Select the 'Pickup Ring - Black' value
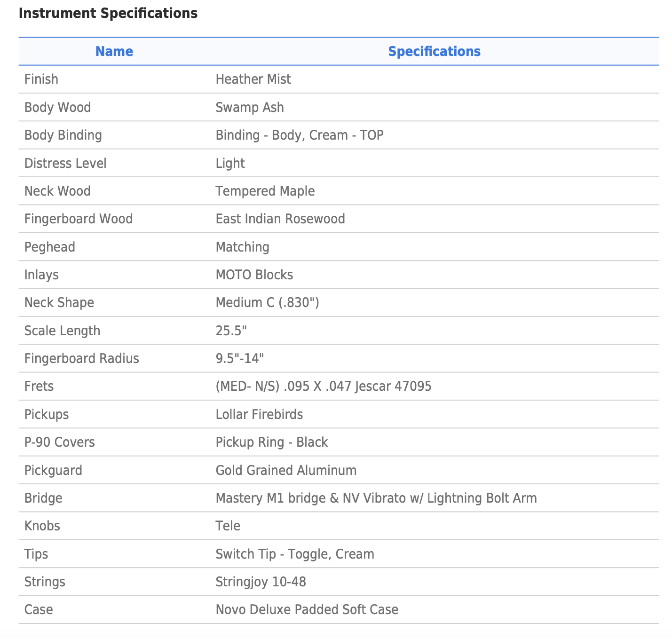This screenshot has height=639, width=672. click(x=272, y=442)
